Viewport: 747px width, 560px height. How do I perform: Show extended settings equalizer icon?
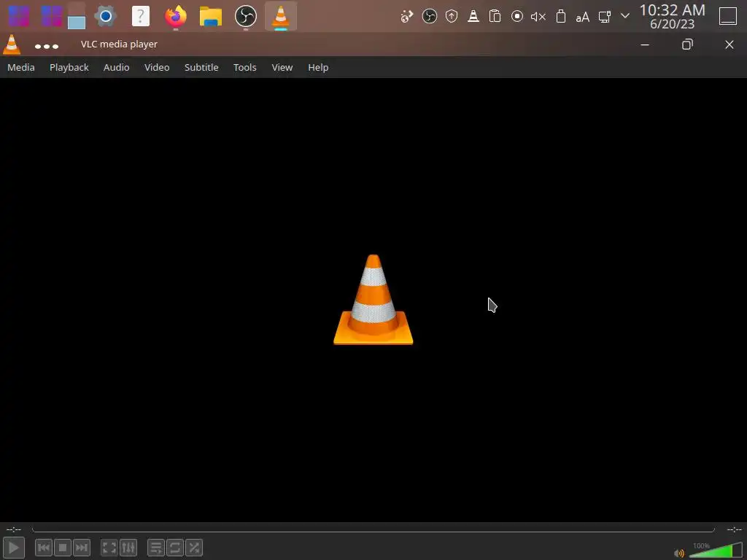pyautogui.click(x=128, y=548)
